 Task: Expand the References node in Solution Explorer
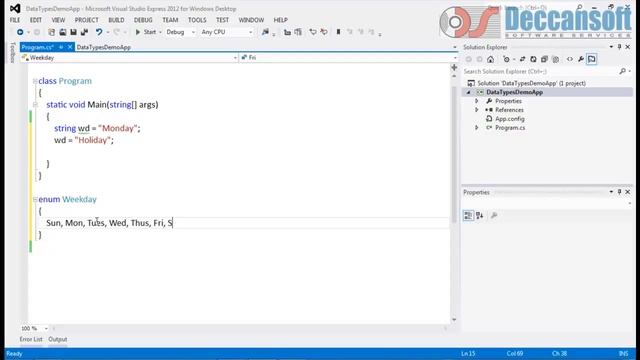pyautogui.click(x=476, y=110)
